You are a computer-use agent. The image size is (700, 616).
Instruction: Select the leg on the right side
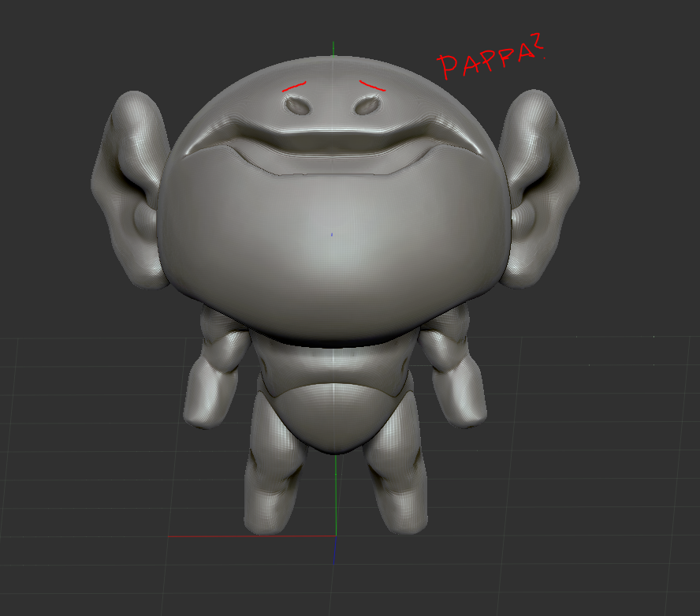[397, 481]
